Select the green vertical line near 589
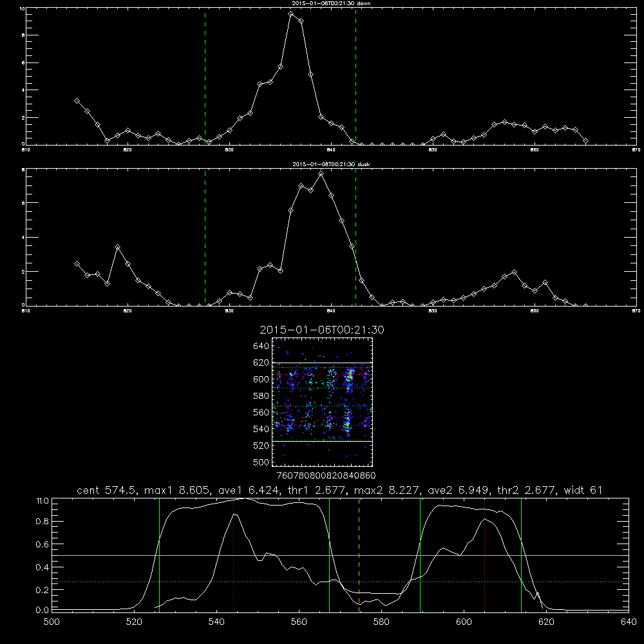The image size is (644, 644). click(420, 554)
